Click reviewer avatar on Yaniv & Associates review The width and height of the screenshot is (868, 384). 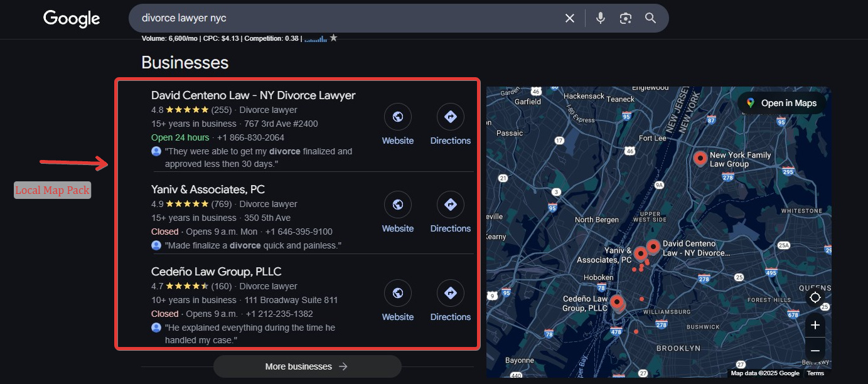click(156, 245)
